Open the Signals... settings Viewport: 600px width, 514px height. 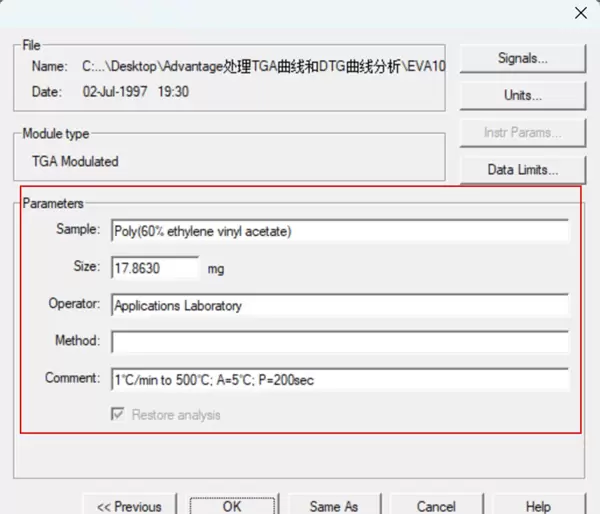[522, 58]
